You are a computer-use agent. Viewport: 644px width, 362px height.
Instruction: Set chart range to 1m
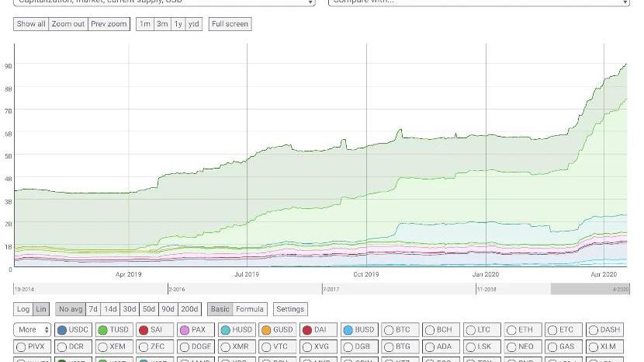coord(144,24)
